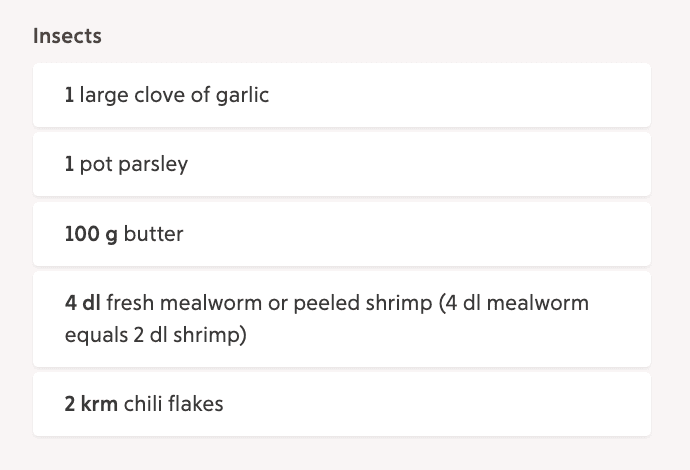Click the word "parsley"
The height and width of the screenshot is (470, 690).
[153, 165]
